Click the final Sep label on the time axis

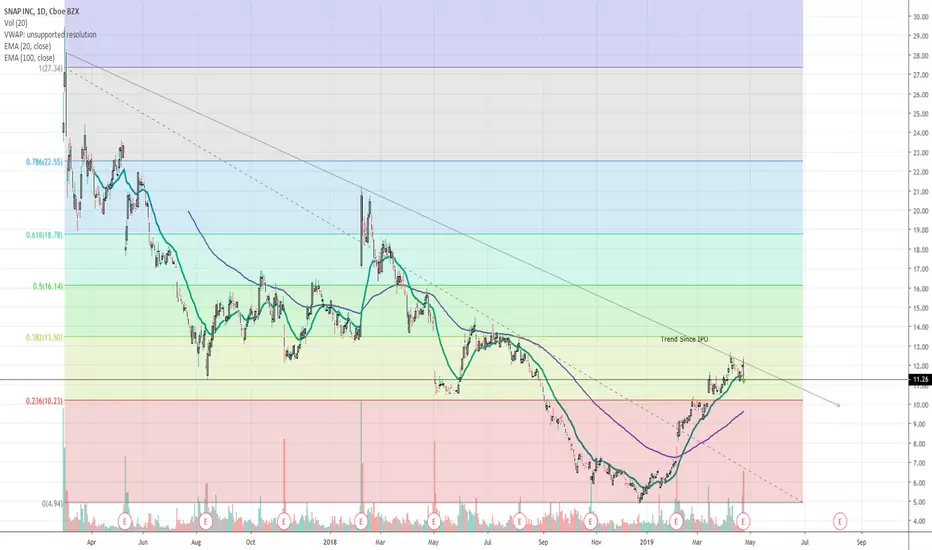[861, 542]
